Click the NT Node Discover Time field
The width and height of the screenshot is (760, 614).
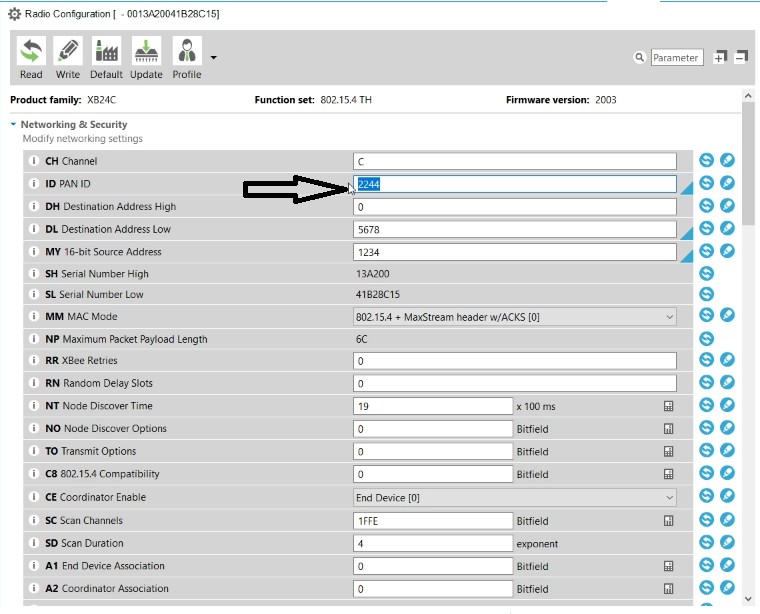[433, 406]
